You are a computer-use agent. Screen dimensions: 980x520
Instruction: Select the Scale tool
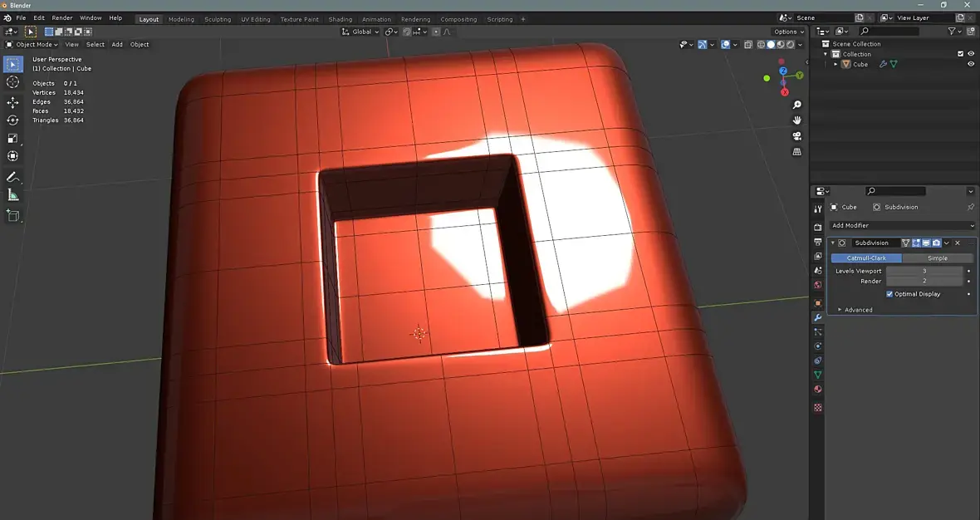[12, 139]
